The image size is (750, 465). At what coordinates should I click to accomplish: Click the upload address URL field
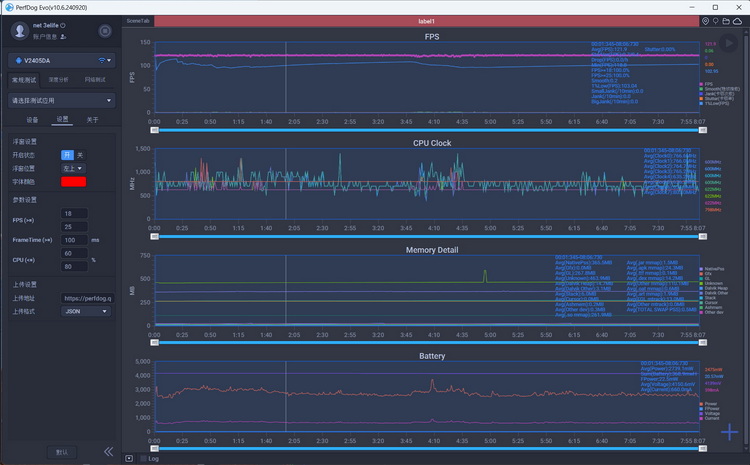click(x=87, y=298)
